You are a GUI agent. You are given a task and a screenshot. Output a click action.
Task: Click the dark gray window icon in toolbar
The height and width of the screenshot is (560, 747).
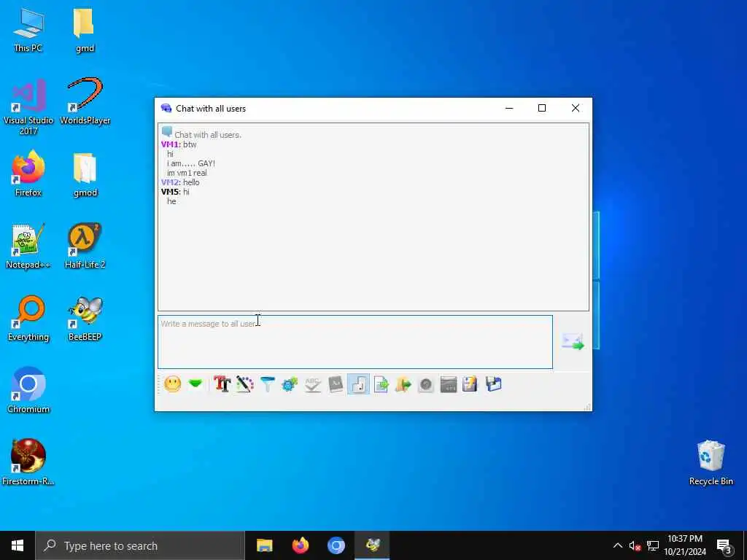449,384
